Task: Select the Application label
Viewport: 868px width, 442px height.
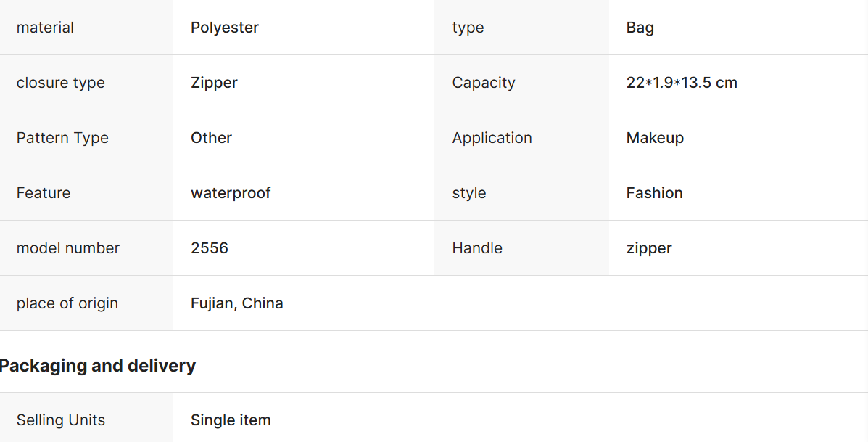Action: 492,138
